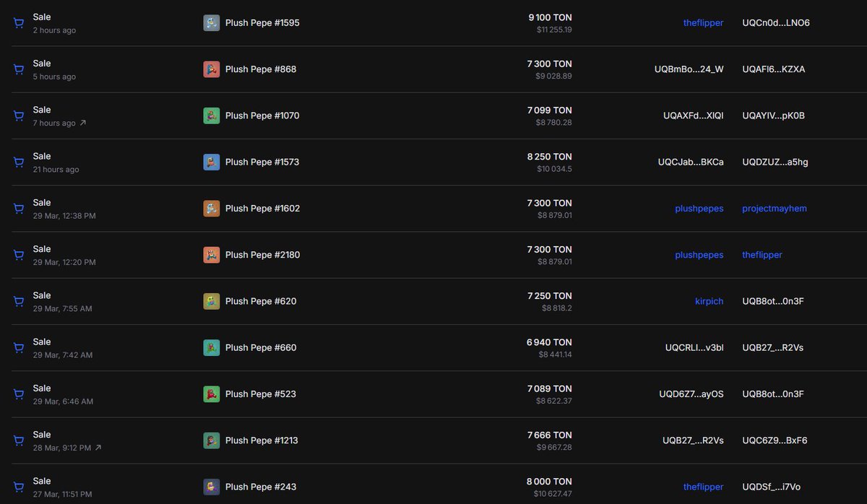This screenshot has width=867, height=504.
Task: Open Plush Pepe #1213 thumbnail image
Action: click(212, 440)
